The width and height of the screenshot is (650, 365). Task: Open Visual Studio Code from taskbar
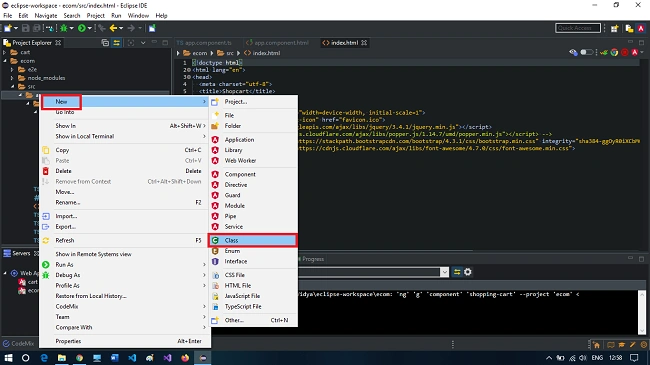(132, 358)
